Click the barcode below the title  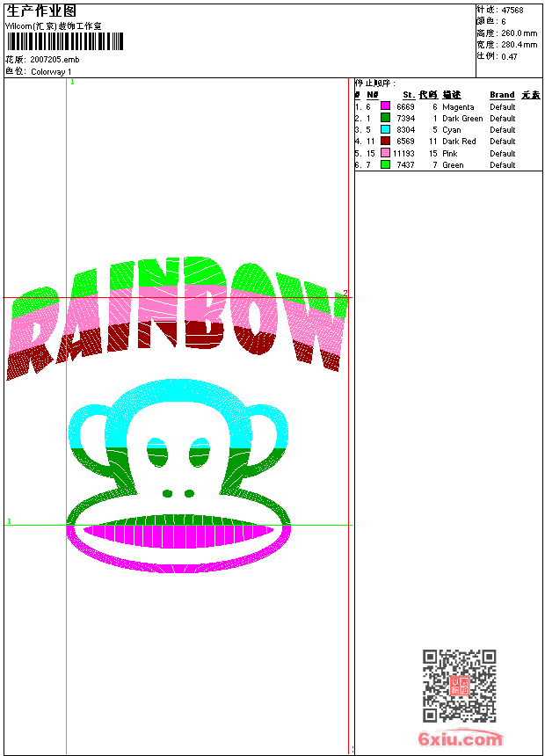65,41
